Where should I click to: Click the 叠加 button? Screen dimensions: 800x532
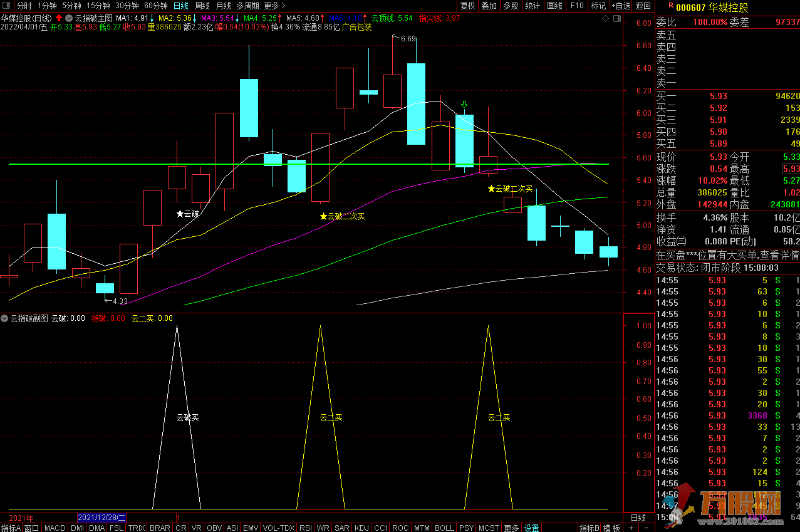coord(489,6)
